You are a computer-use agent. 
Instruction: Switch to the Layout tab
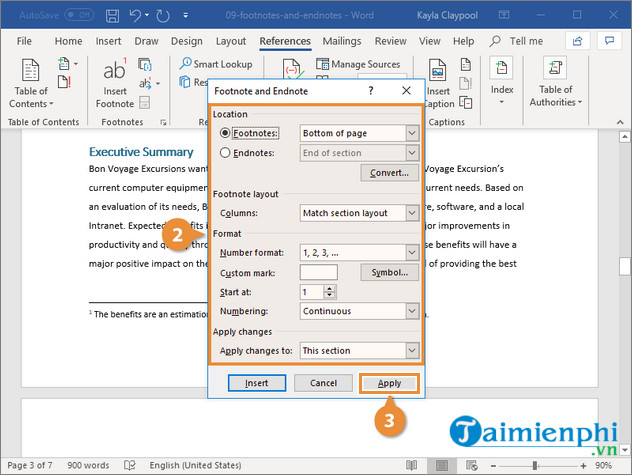[231, 41]
